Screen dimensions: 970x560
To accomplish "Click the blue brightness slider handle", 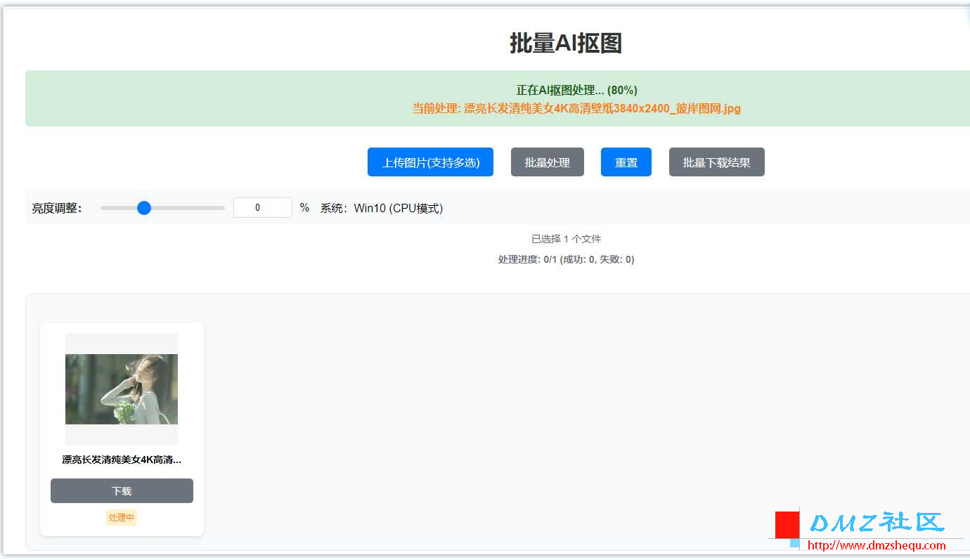I will point(144,208).
